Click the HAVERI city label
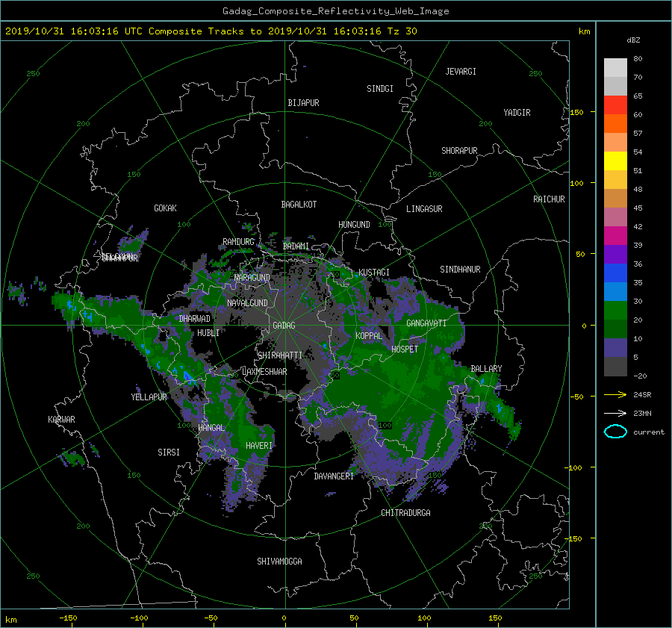The width and height of the screenshot is (672, 628). [259, 446]
